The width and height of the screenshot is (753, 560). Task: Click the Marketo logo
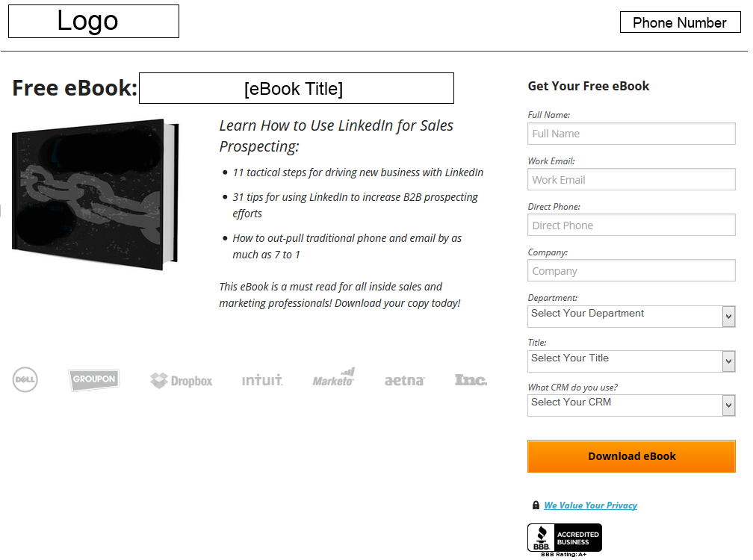pos(333,378)
